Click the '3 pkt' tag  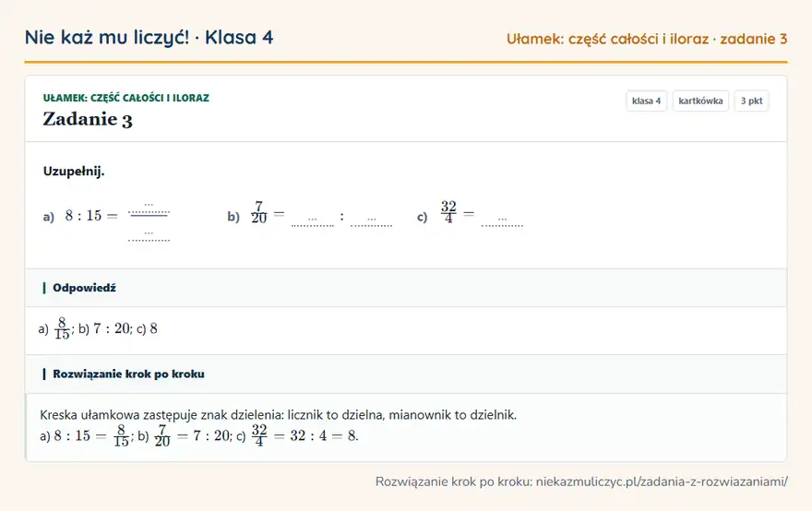(751, 101)
